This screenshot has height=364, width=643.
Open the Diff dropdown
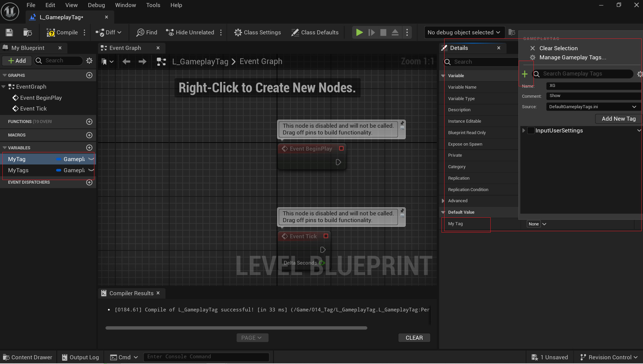click(109, 32)
